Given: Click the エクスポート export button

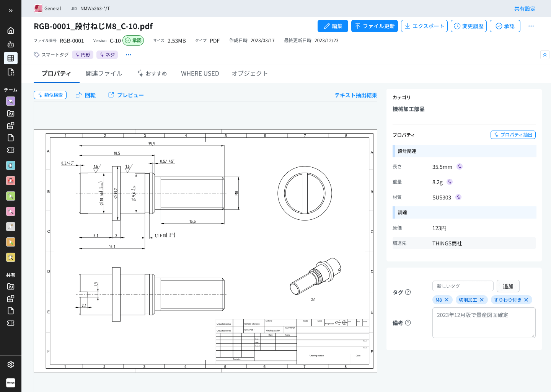Looking at the screenshot, I should pos(424,26).
